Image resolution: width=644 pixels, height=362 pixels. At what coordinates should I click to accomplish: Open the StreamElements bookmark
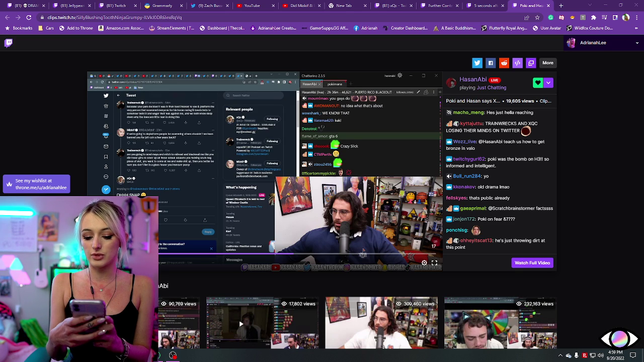pyautogui.click(x=172, y=28)
